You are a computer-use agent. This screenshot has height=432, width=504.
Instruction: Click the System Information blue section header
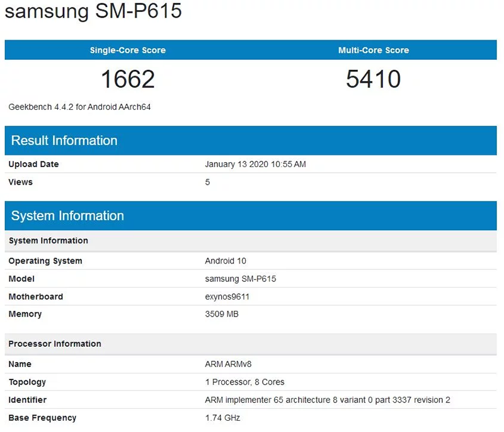coord(67,216)
